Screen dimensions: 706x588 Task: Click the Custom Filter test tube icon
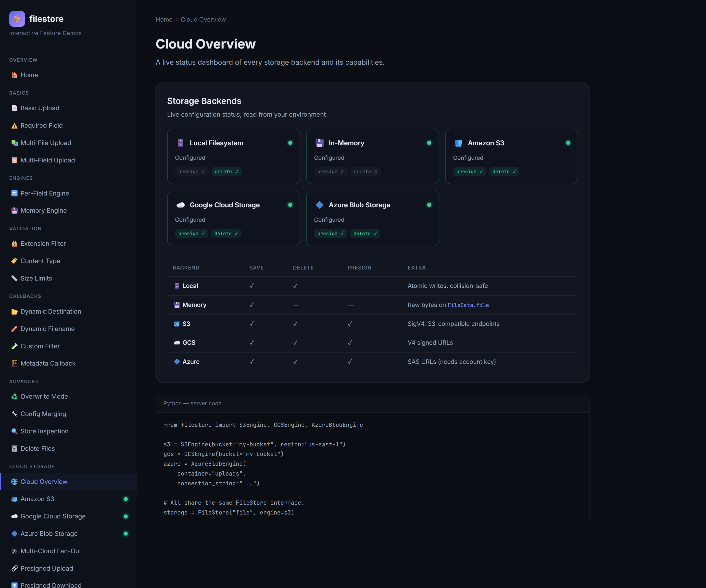click(14, 346)
